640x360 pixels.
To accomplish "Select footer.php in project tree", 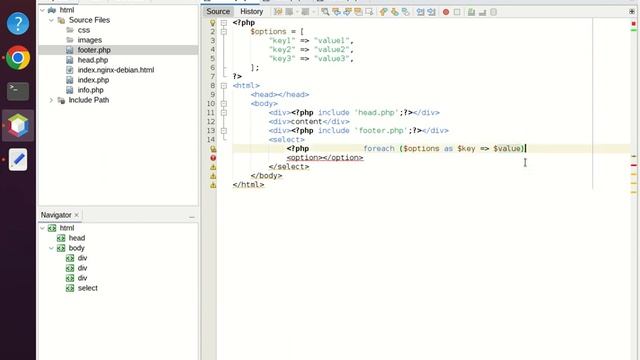I will (x=94, y=50).
